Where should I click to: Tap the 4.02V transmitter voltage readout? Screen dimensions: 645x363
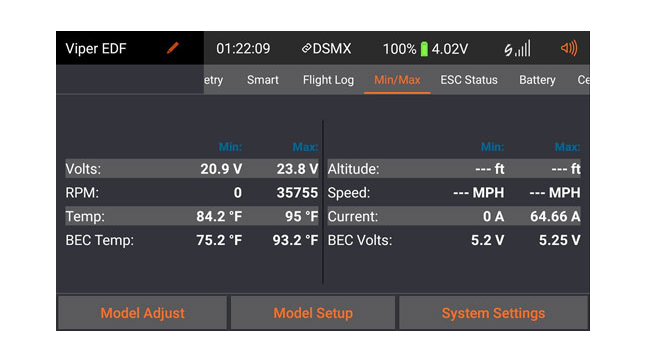(x=450, y=49)
